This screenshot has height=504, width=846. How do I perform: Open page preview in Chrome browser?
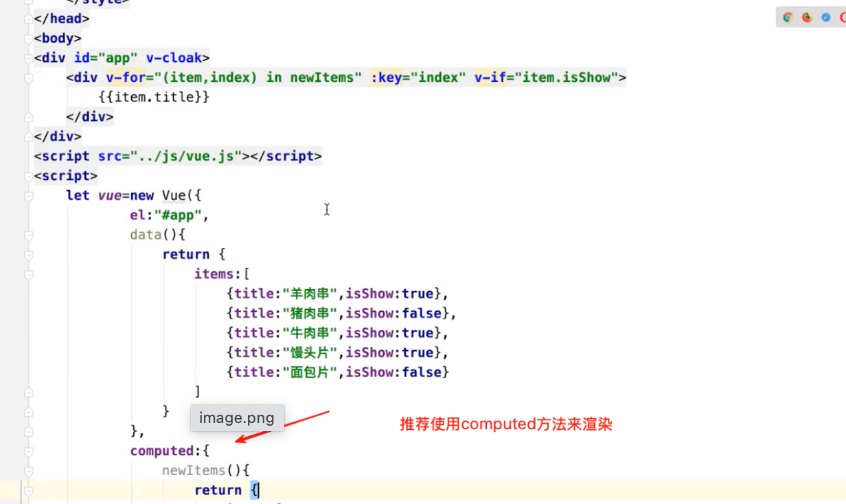(788, 17)
